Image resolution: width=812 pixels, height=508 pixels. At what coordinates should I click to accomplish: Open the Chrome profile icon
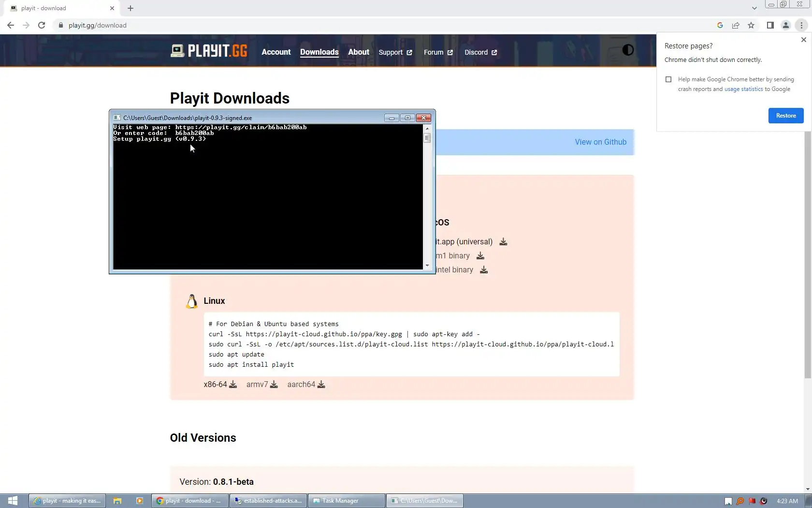(x=786, y=25)
